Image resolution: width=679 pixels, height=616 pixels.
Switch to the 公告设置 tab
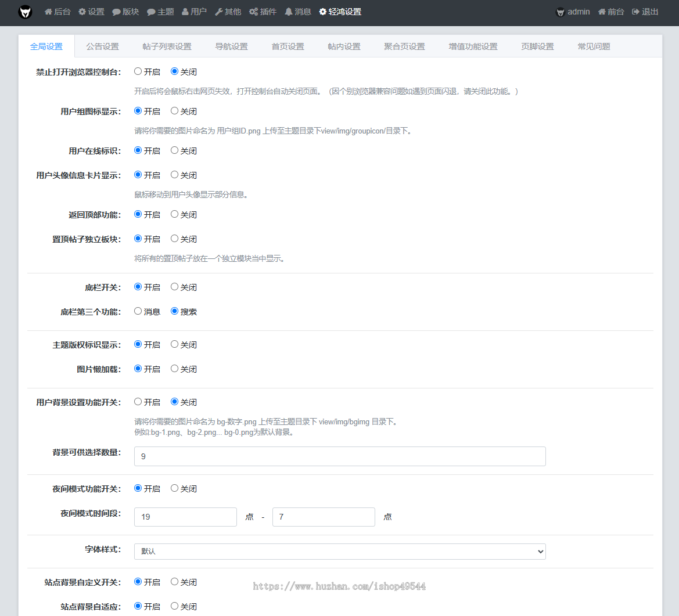click(x=103, y=46)
